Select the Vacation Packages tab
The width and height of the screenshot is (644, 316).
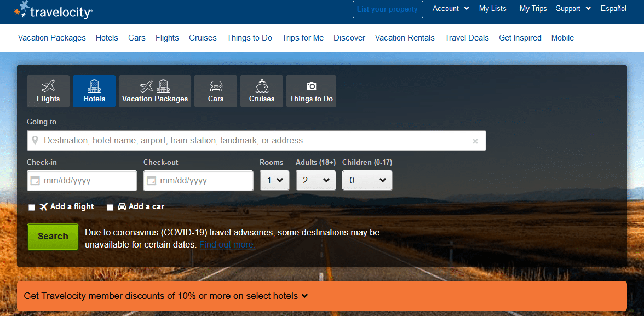(155, 91)
